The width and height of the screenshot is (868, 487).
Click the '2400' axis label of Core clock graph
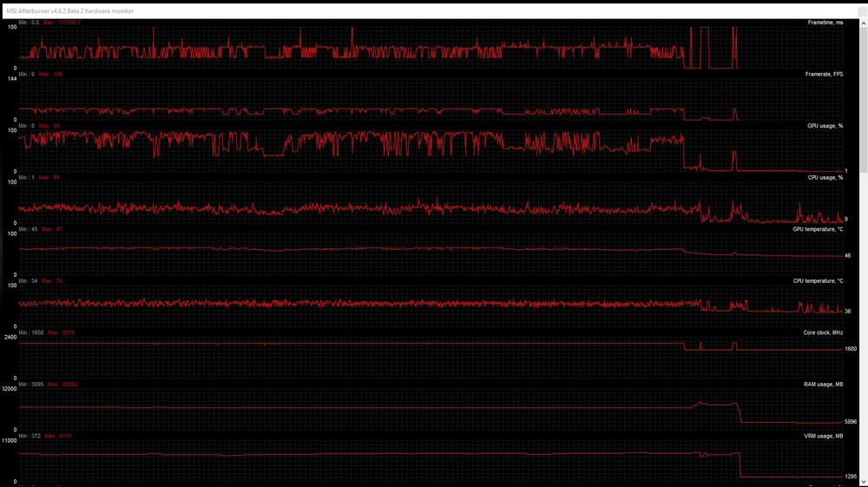pyautogui.click(x=10, y=337)
